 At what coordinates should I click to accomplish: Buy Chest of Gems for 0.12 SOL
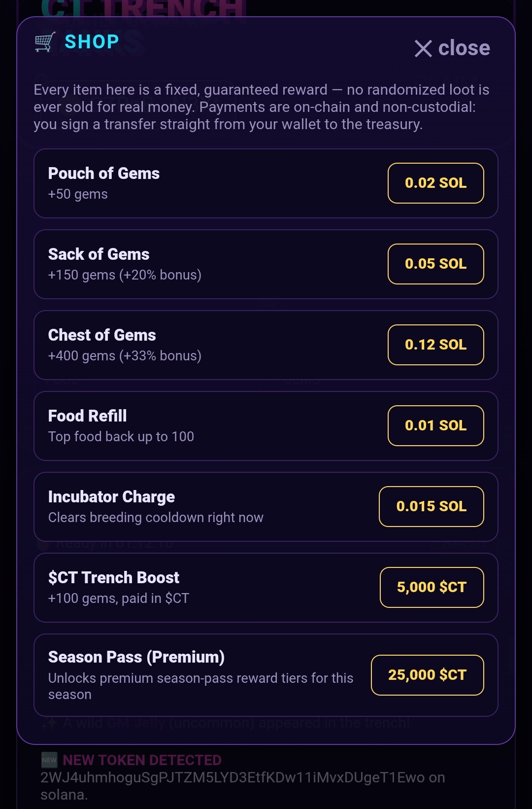pyautogui.click(x=435, y=345)
